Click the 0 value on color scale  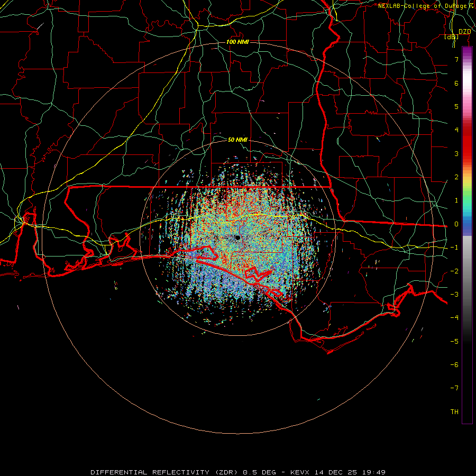pyautogui.click(x=456, y=224)
